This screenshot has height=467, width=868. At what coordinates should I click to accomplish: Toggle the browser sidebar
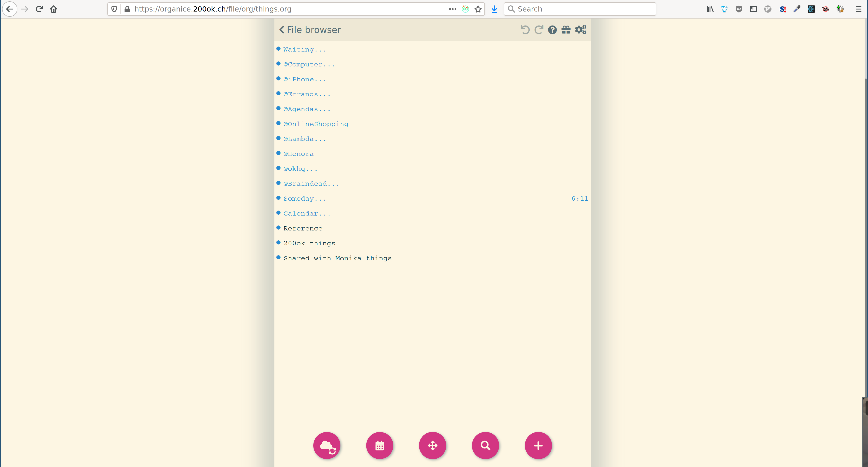pyautogui.click(x=753, y=9)
